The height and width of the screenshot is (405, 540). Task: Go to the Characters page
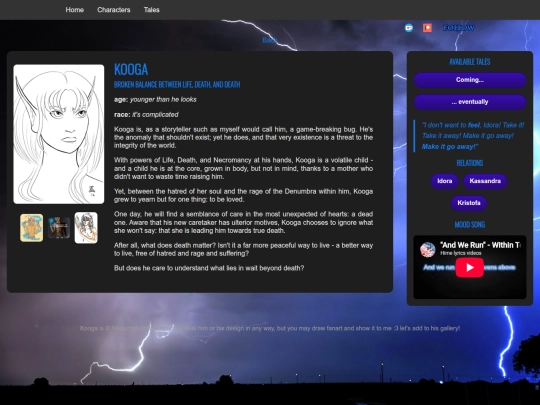(x=114, y=10)
